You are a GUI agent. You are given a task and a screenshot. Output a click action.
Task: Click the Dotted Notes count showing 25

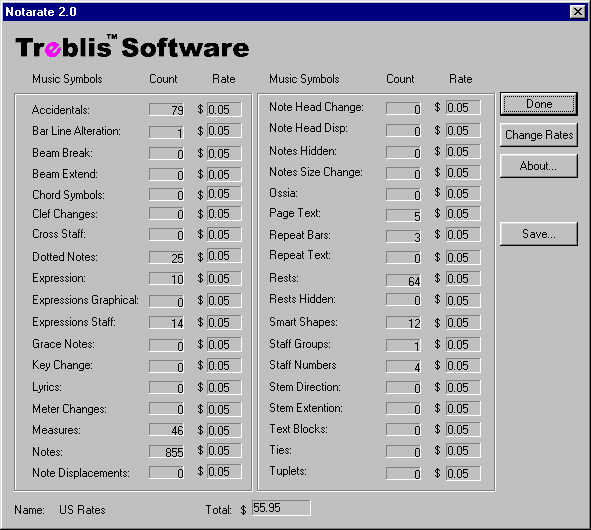click(167, 257)
